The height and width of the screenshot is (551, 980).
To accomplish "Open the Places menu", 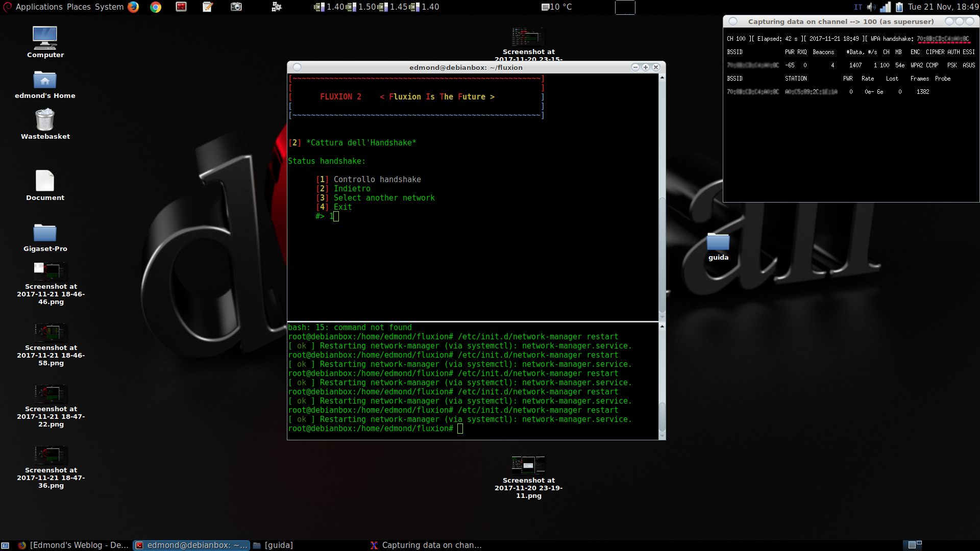I will 79,7.
